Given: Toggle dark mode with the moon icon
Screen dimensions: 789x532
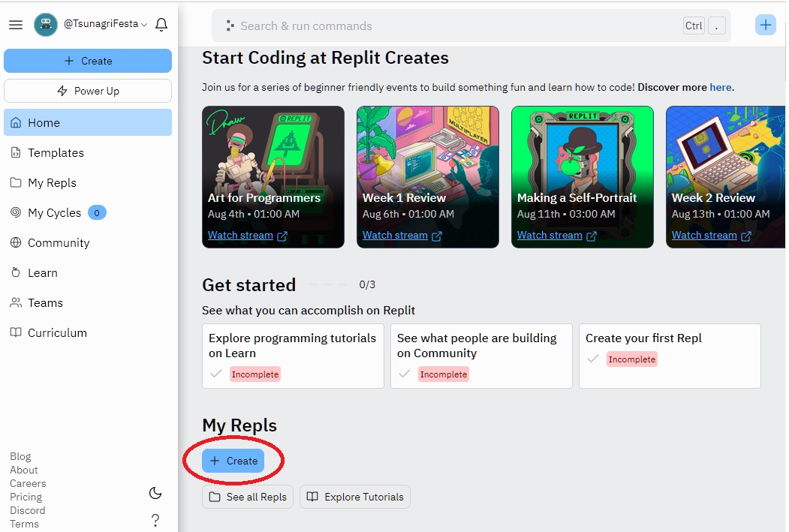Looking at the screenshot, I should point(155,493).
